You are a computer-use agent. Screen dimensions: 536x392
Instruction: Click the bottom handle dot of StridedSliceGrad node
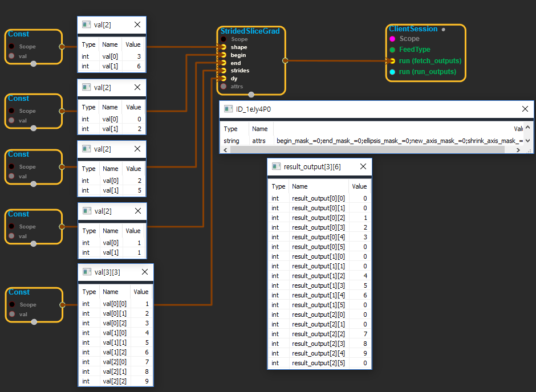click(x=251, y=95)
